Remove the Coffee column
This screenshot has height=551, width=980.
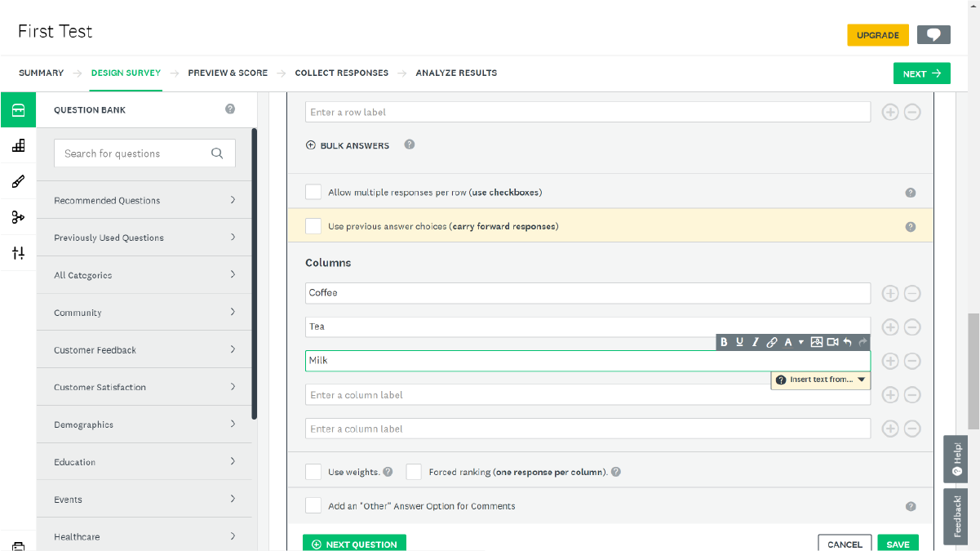[912, 293]
